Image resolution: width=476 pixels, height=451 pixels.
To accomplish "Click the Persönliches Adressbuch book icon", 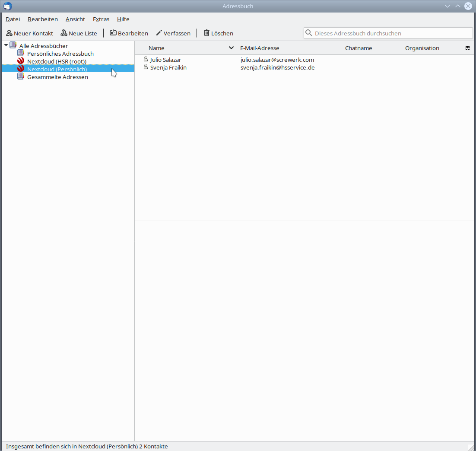I will (21, 54).
